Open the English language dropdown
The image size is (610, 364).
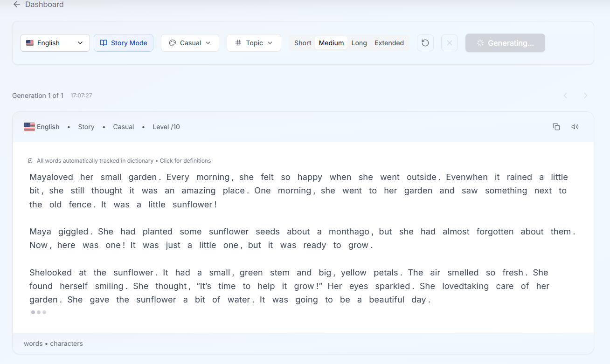pyautogui.click(x=55, y=43)
